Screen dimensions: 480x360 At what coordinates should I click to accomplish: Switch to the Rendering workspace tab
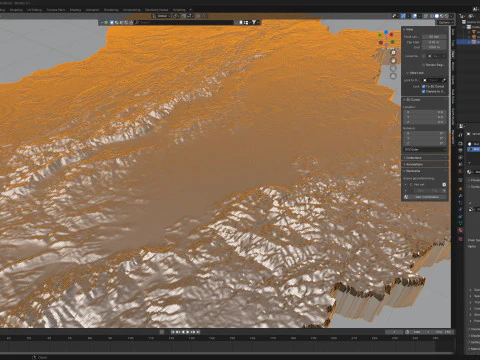click(111, 10)
